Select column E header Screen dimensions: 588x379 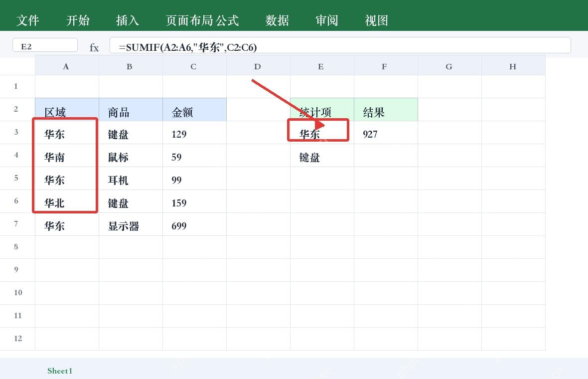click(322, 66)
